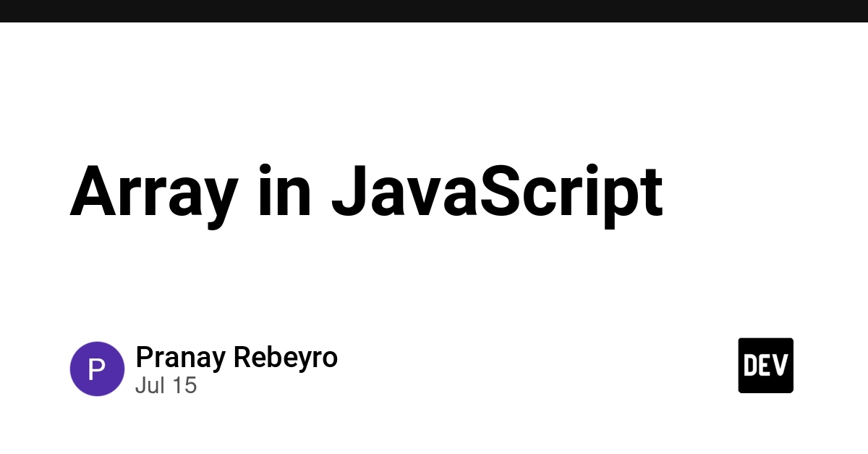Click the capital A in Array
Image resolution: width=868 pixels, height=454 pixels.
point(93,191)
